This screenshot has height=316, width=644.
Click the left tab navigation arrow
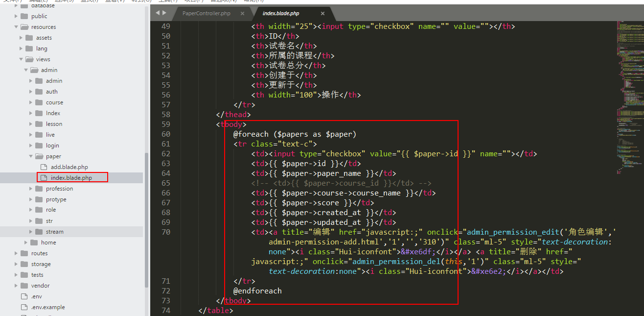[x=158, y=13]
